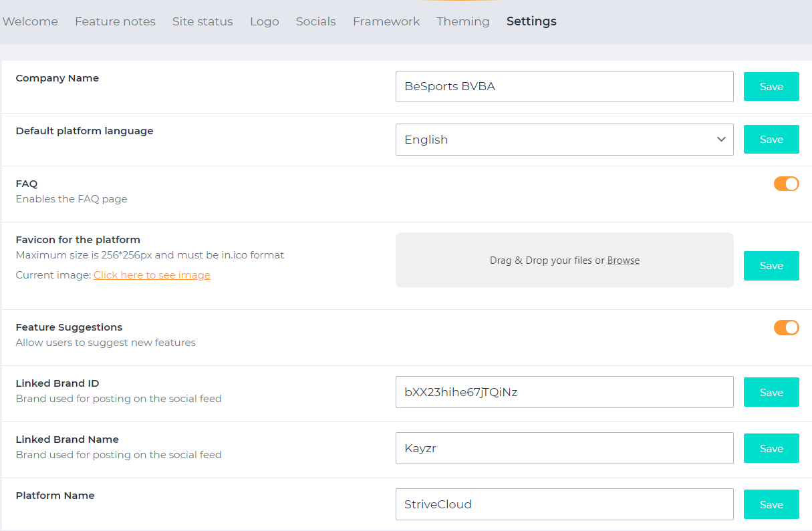
Task: Go to the Site status tab
Action: (x=202, y=21)
